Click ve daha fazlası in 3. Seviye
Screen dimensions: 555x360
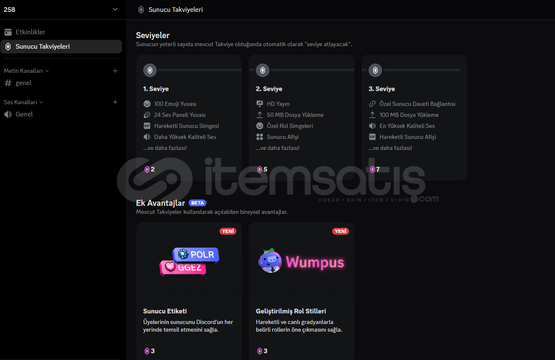pos(390,148)
